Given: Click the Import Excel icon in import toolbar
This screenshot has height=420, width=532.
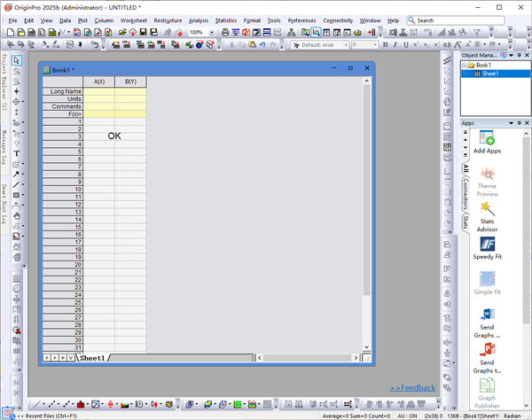Looking at the screenshot, I should (140, 44).
